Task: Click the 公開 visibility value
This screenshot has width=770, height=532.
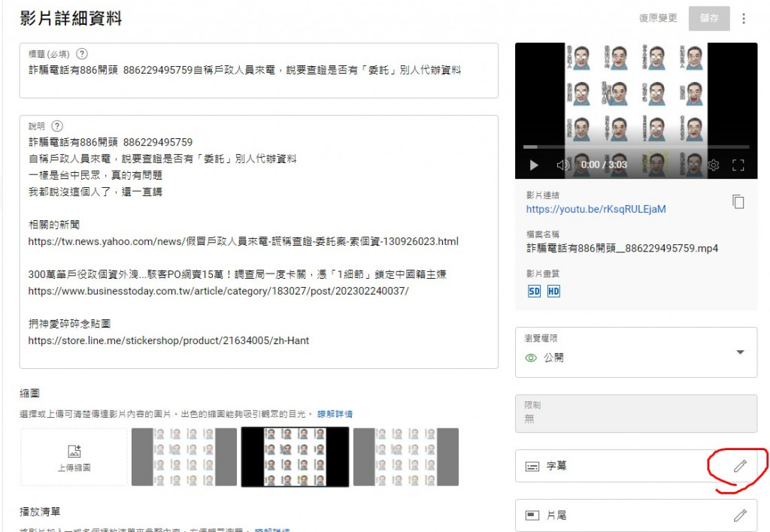Action: [553, 358]
